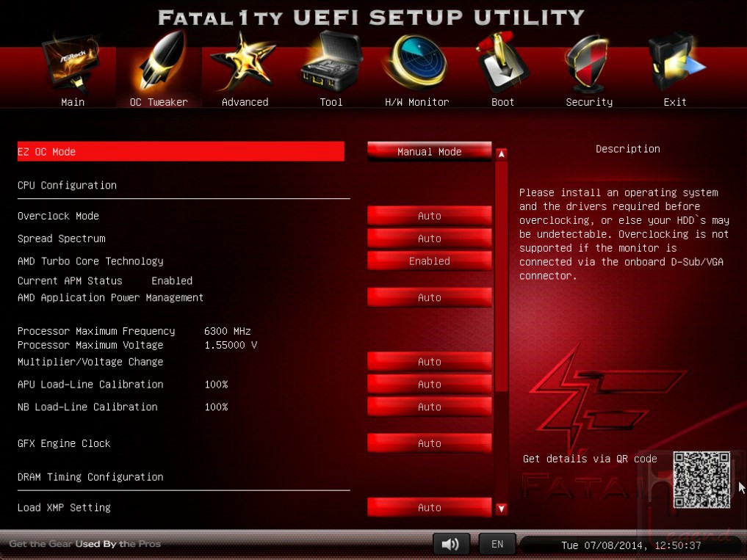Switch to the H/W Monitor tab label
747x560 pixels.
point(417,102)
